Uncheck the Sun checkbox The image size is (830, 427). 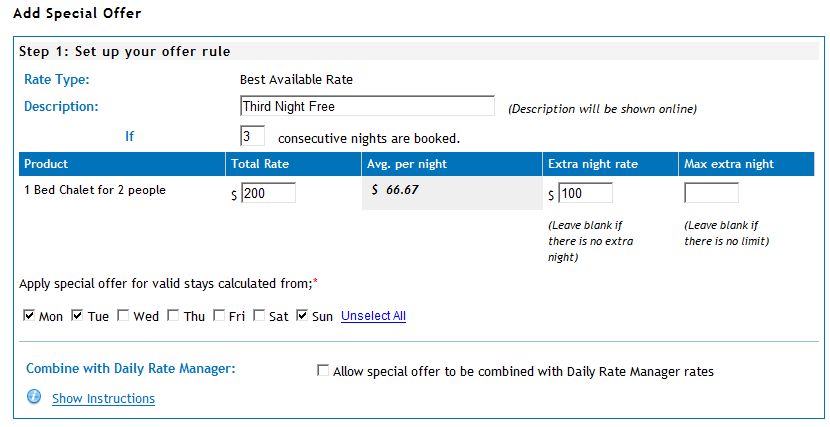coord(302,316)
